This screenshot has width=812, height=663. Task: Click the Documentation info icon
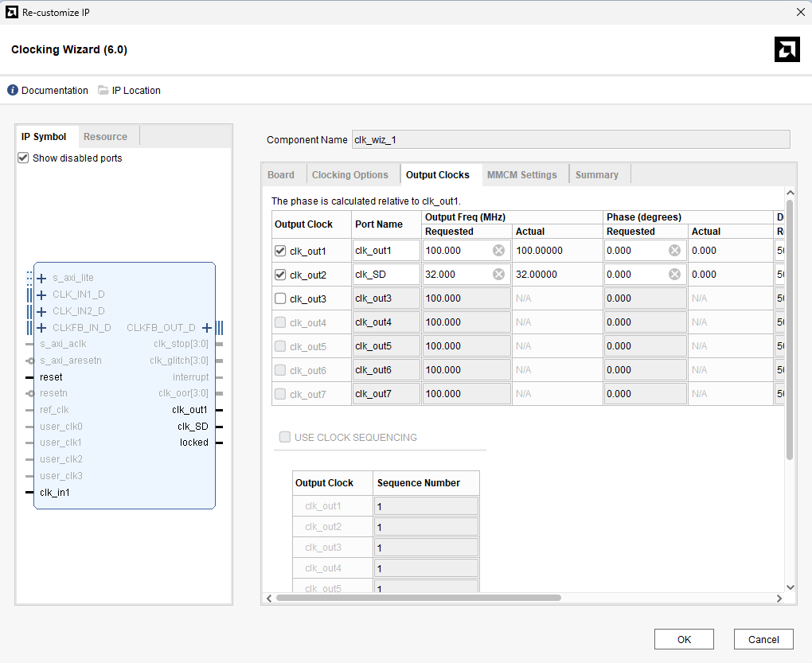tap(13, 91)
